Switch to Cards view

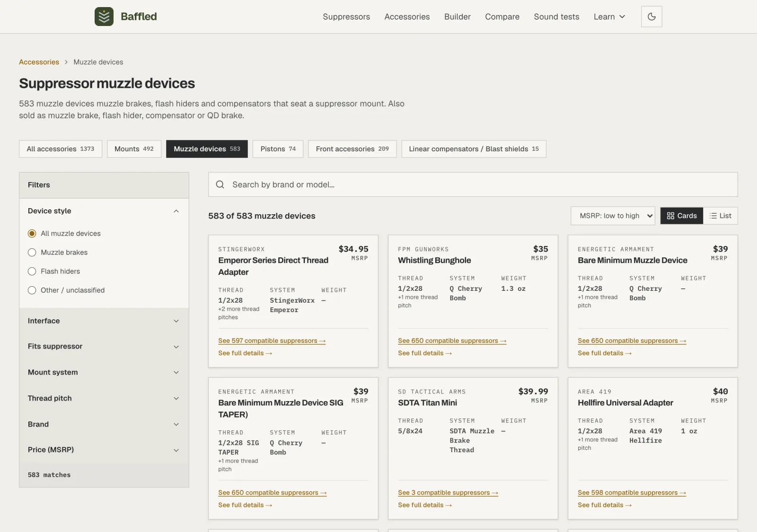pos(682,216)
